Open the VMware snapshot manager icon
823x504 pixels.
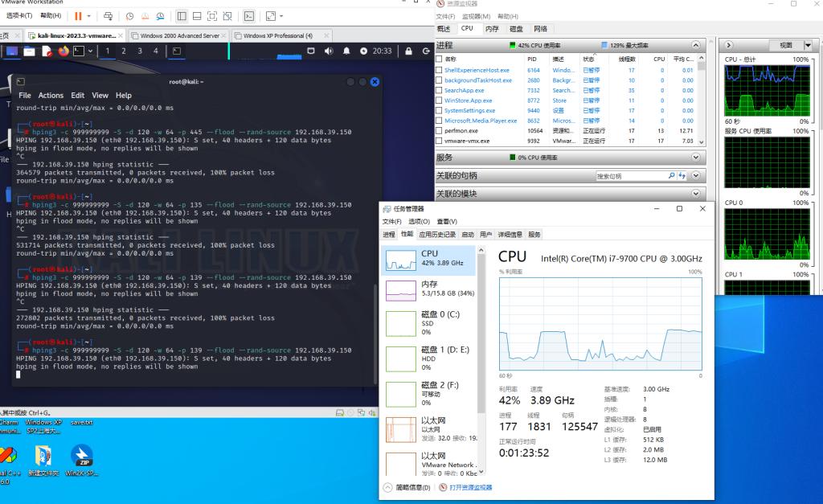(160, 16)
